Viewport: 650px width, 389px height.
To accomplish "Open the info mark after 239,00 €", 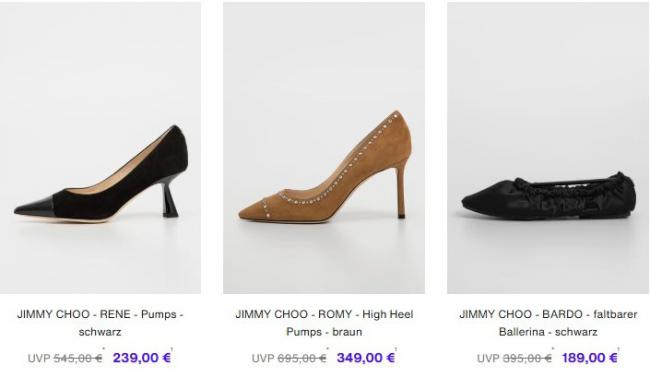I will click(172, 349).
